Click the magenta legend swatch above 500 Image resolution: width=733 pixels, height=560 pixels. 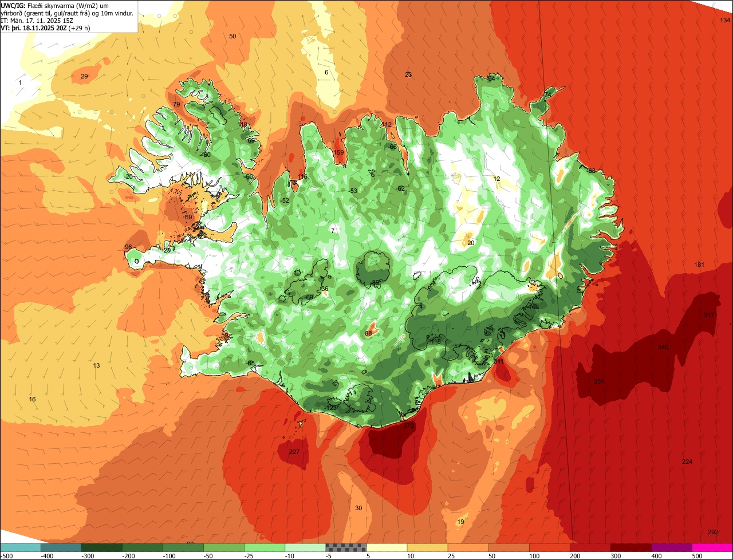click(x=712, y=547)
